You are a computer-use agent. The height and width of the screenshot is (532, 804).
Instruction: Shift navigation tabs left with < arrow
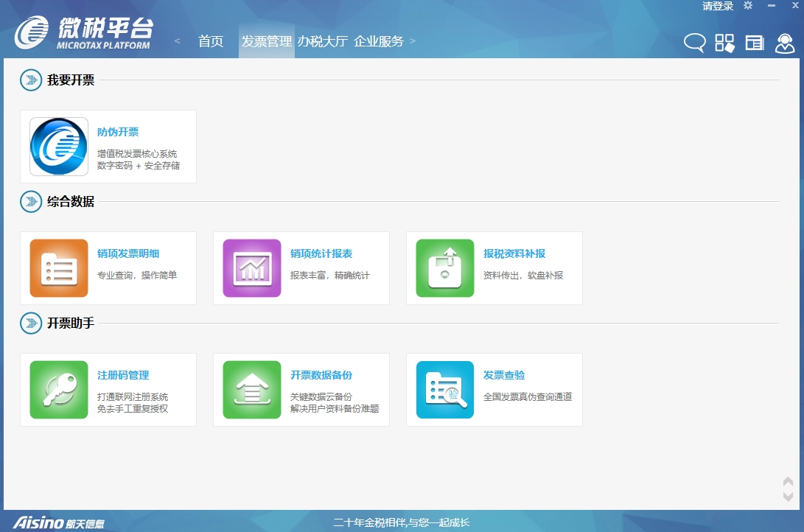pyautogui.click(x=177, y=41)
